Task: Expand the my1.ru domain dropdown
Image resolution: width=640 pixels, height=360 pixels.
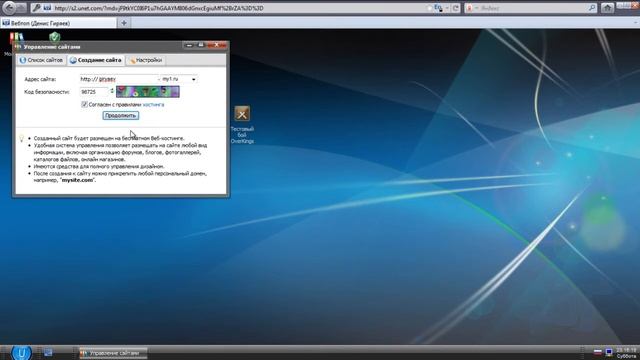Action: [193, 79]
